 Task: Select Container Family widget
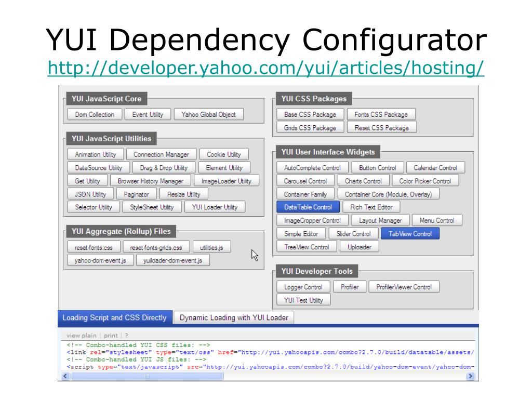[x=305, y=194]
